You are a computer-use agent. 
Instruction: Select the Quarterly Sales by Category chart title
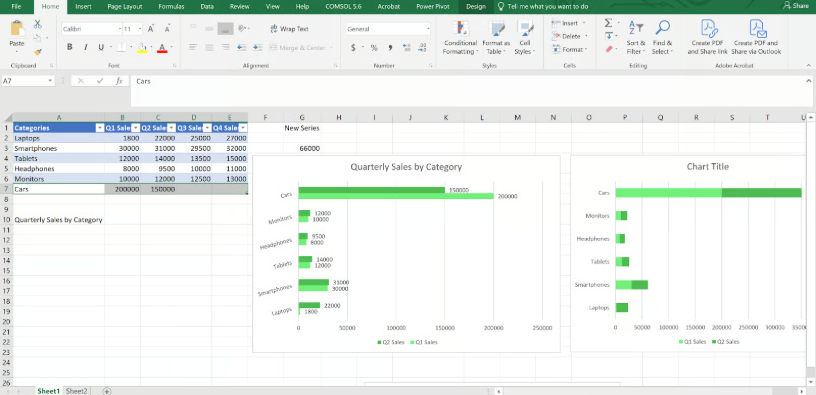(x=406, y=167)
